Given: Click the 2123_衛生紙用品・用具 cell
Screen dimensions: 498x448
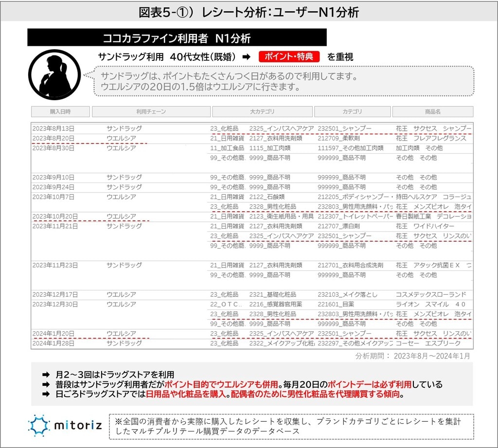Looking at the screenshot, I should [282, 216].
